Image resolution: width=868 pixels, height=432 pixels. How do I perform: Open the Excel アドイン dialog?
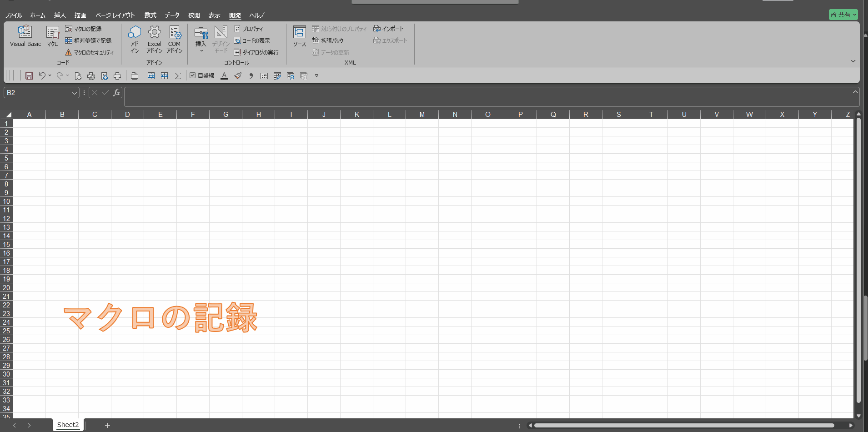tap(154, 39)
